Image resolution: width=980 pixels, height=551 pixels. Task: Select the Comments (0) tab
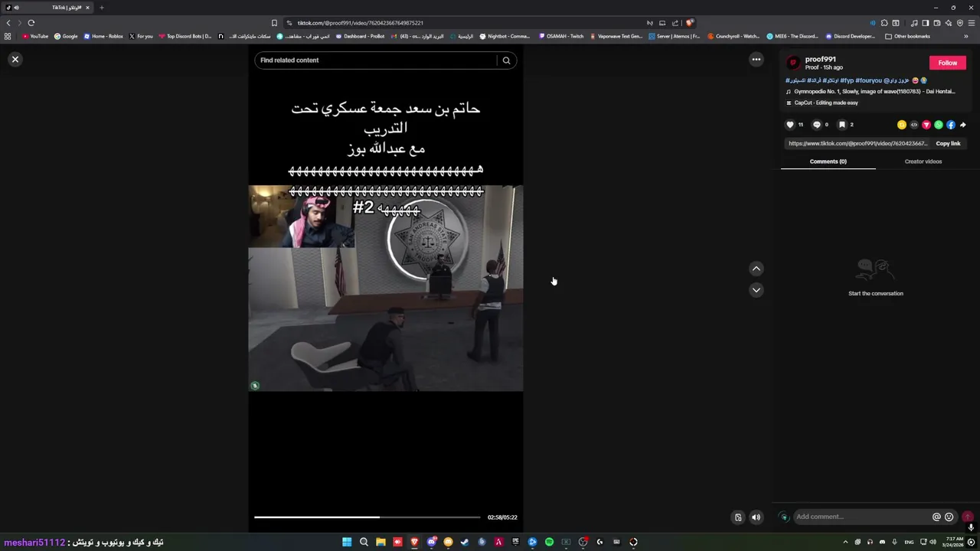(828, 161)
